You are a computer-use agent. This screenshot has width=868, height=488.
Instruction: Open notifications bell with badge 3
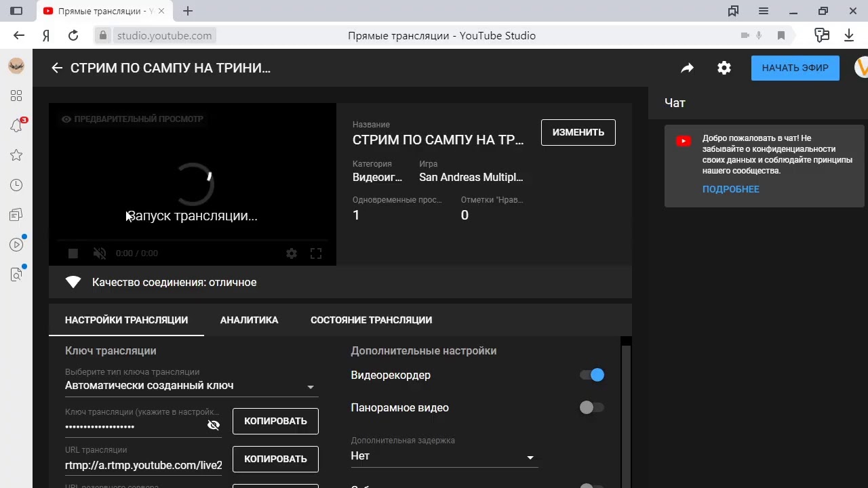(16, 125)
